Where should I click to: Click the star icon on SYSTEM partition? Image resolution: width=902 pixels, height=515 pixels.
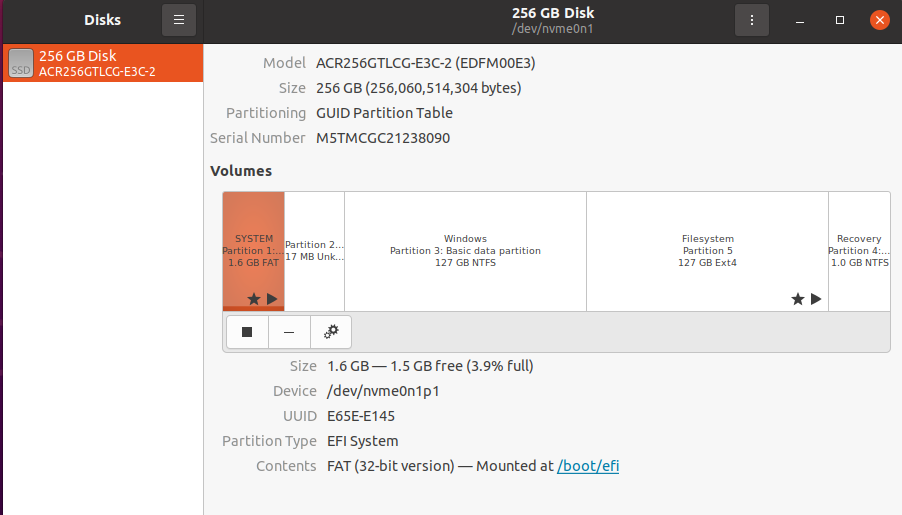254,299
